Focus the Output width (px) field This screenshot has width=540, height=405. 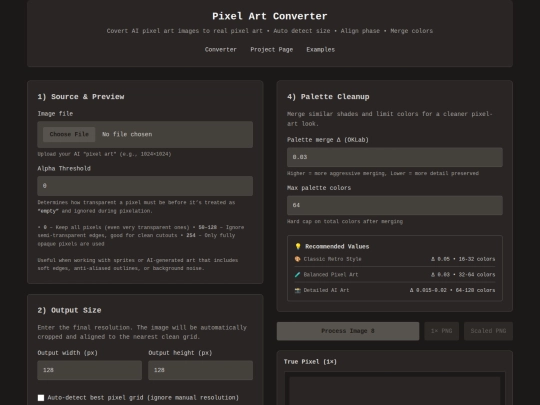(x=90, y=370)
